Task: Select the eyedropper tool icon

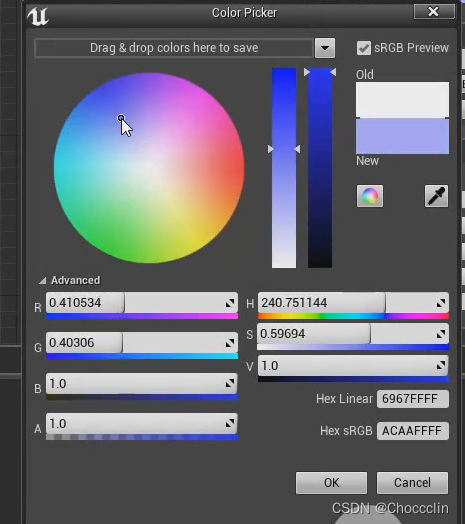Action: coord(436,196)
